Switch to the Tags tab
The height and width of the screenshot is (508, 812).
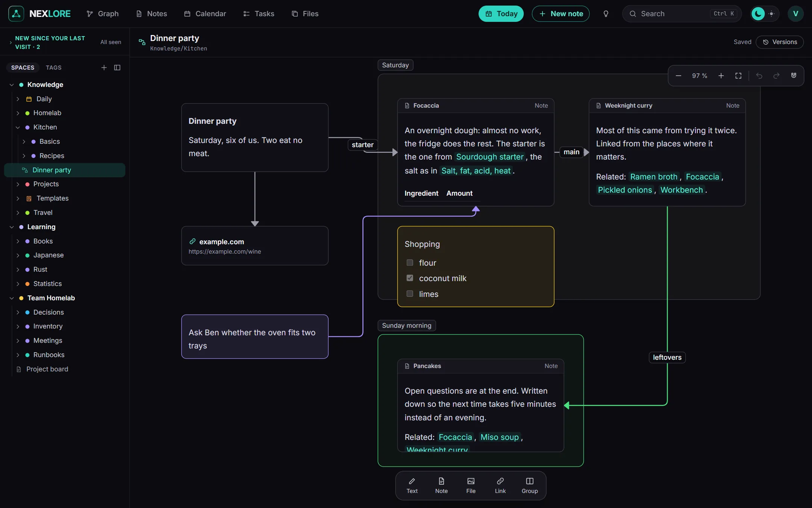point(53,67)
